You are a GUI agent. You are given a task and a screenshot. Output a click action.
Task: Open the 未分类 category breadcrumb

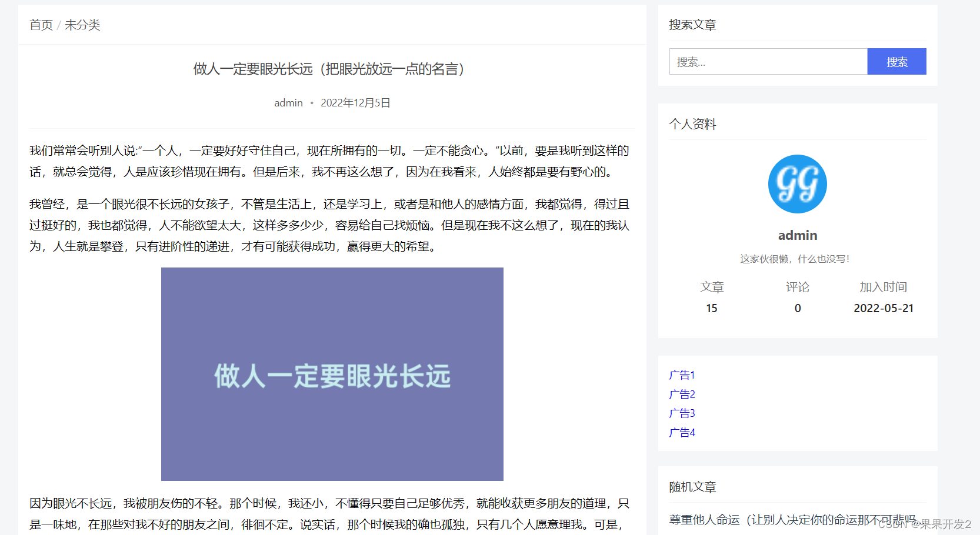tap(83, 25)
